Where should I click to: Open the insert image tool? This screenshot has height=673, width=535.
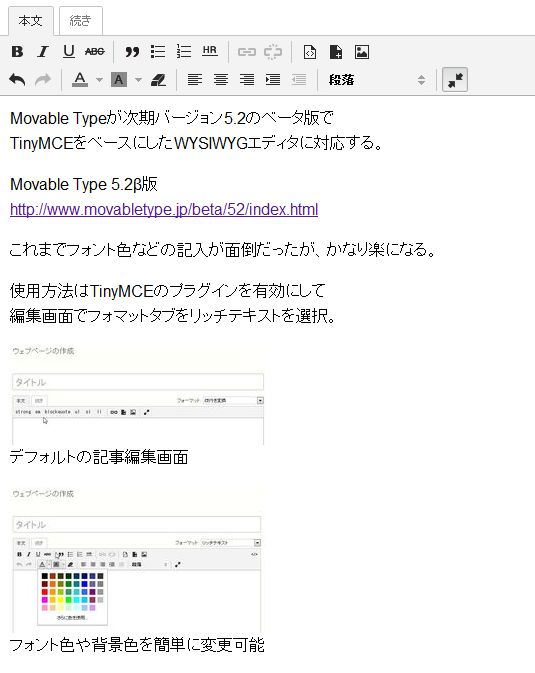[x=362, y=52]
